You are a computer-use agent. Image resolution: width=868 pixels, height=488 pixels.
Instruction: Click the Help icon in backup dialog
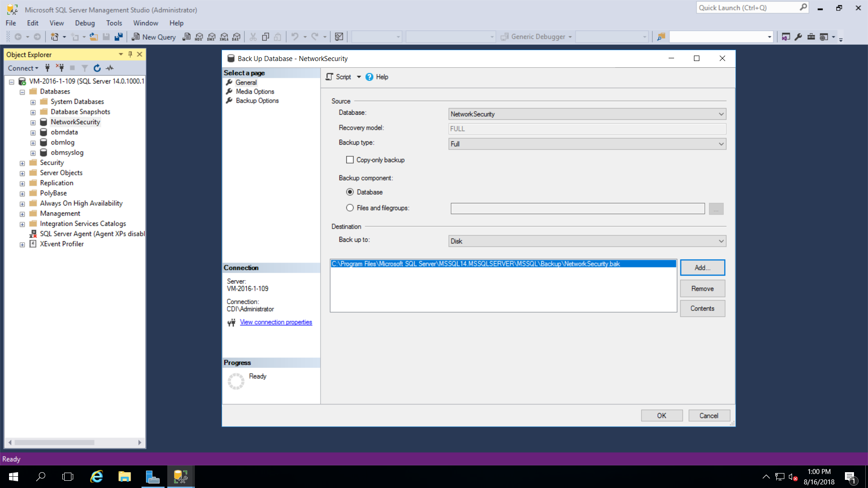coord(369,77)
